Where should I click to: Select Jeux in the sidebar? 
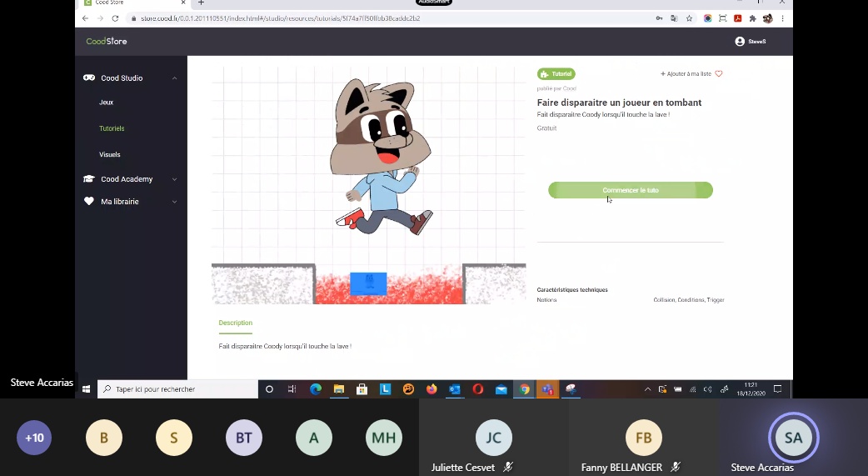tap(107, 103)
